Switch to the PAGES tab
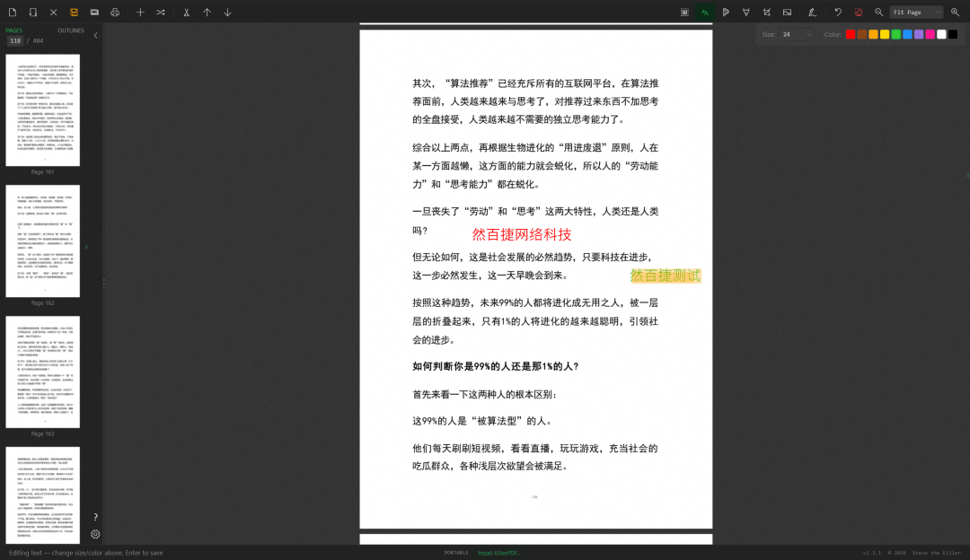 (13, 31)
